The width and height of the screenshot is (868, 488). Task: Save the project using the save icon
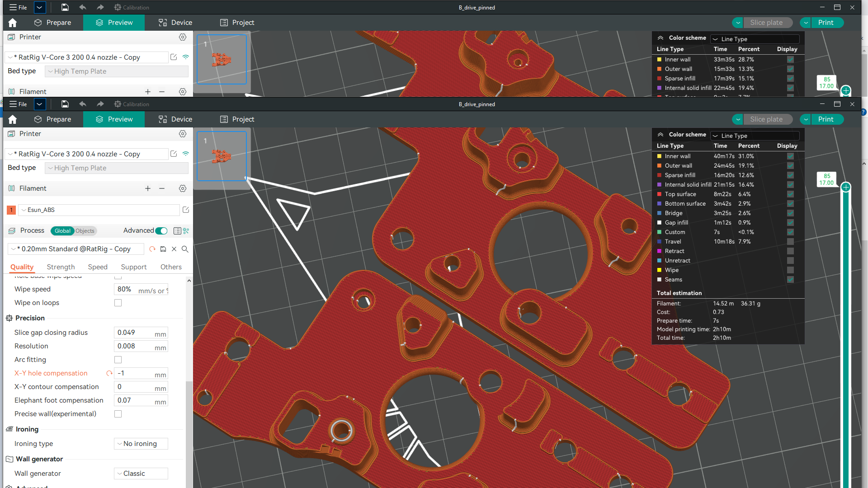coord(65,104)
